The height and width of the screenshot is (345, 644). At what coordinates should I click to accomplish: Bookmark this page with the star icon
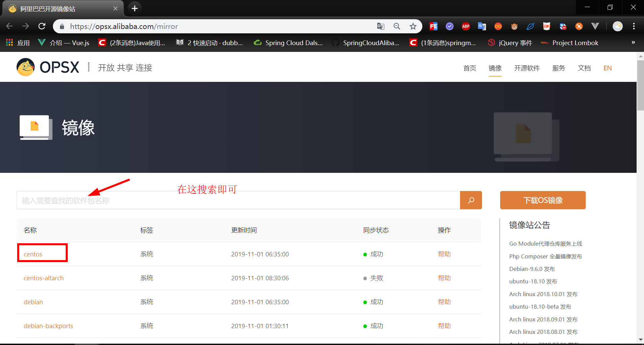pyautogui.click(x=413, y=26)
